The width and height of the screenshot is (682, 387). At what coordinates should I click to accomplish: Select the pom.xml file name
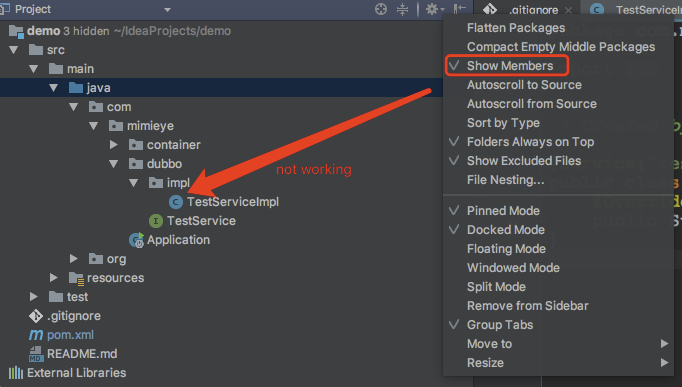70,335
